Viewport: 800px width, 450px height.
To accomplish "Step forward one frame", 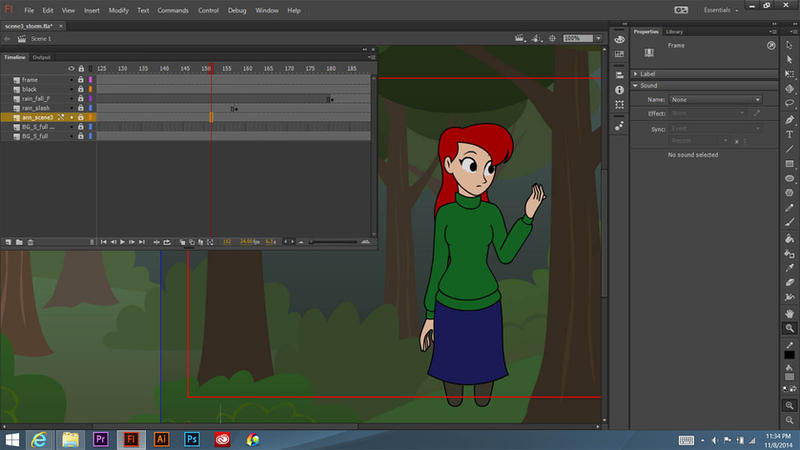I will 132,242.
